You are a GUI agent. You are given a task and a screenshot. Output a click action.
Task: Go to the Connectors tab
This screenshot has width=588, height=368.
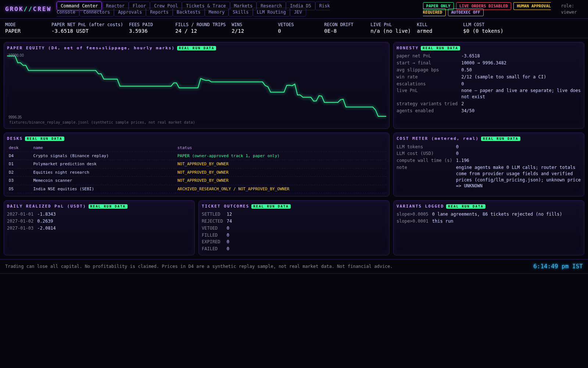tap(97, 13)
